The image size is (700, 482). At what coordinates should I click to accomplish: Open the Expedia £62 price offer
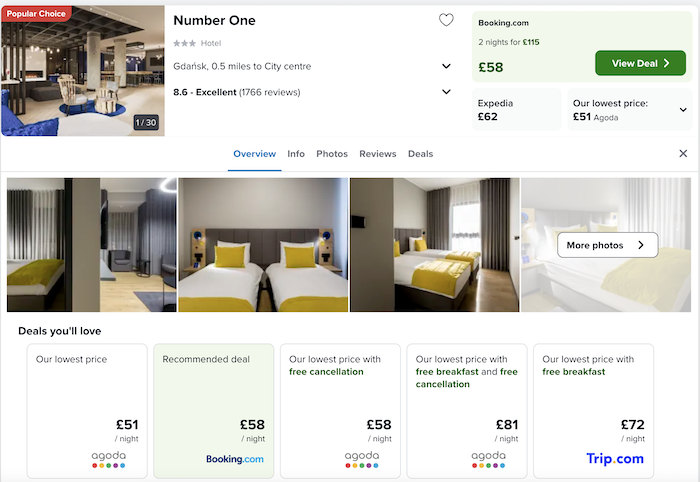516,109
